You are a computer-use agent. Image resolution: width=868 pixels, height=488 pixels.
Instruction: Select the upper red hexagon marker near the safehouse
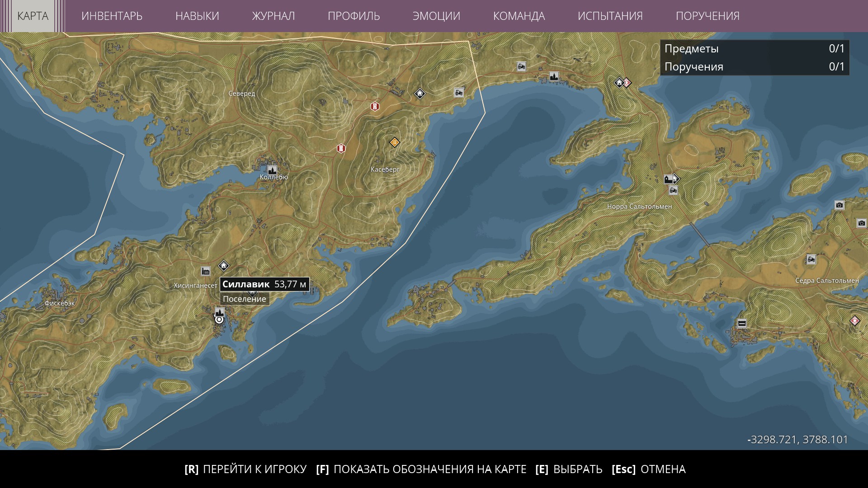pyautogui.click(x=375, y=106)
